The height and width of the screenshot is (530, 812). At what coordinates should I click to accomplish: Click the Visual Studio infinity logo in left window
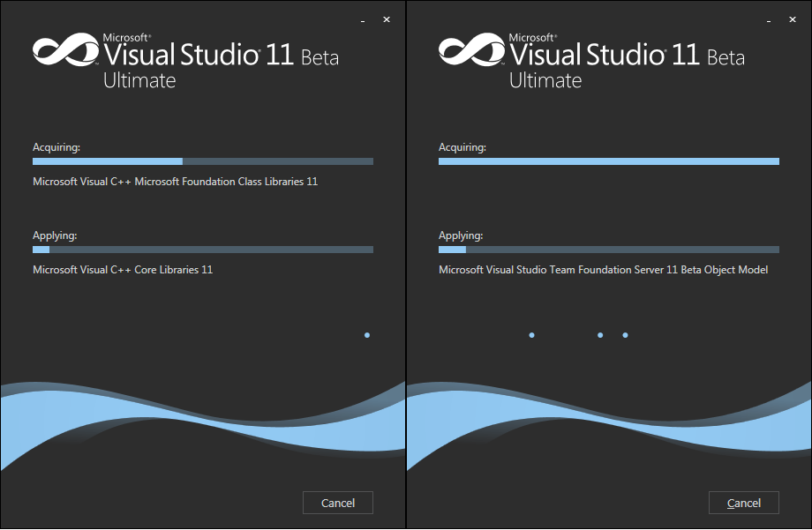[66, 49]
